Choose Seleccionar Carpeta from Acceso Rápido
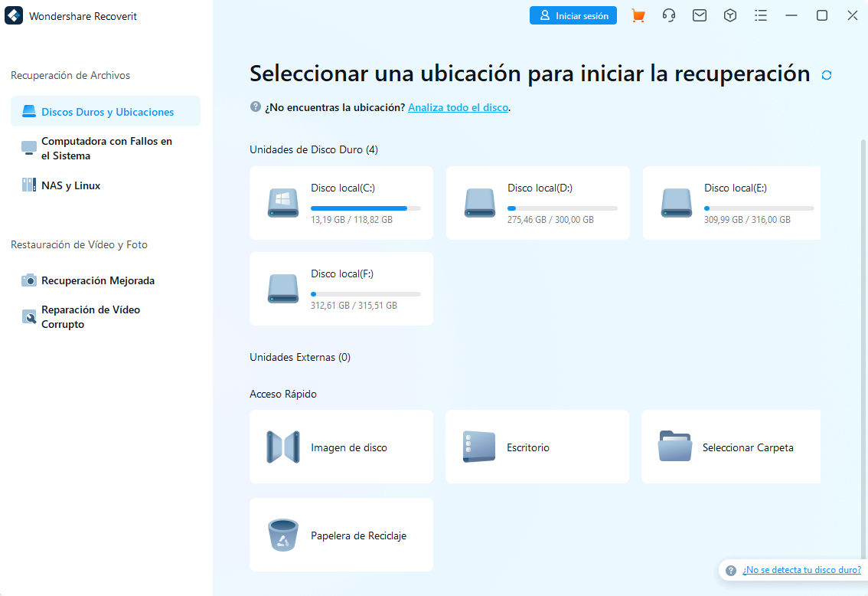 (x=730, y=447)
